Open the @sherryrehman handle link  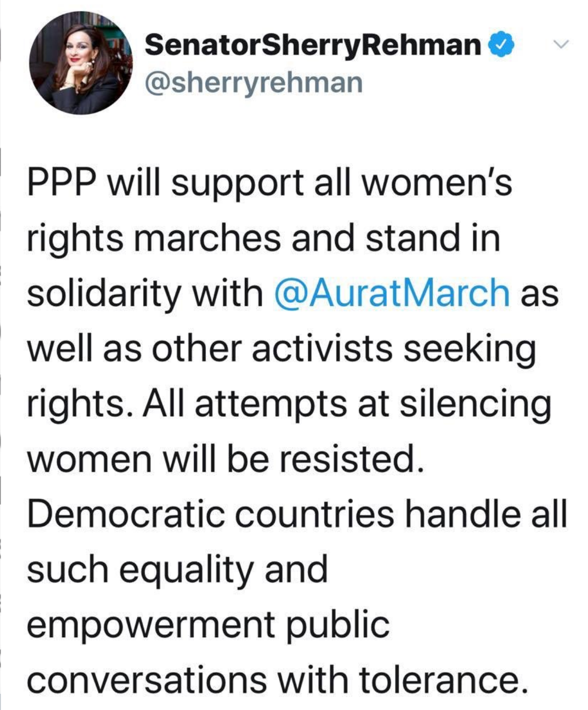(x=254, y=82)
